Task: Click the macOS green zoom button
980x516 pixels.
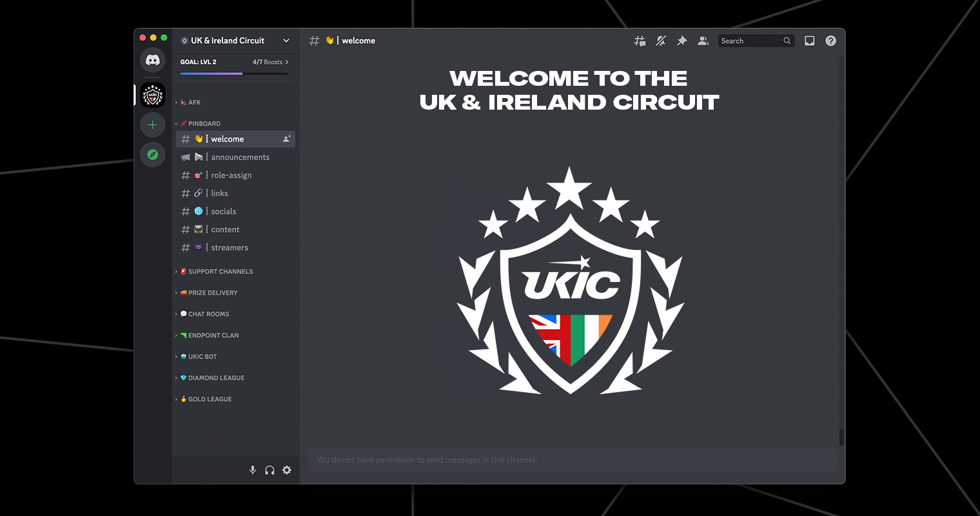Action: [x=164, y=37]
